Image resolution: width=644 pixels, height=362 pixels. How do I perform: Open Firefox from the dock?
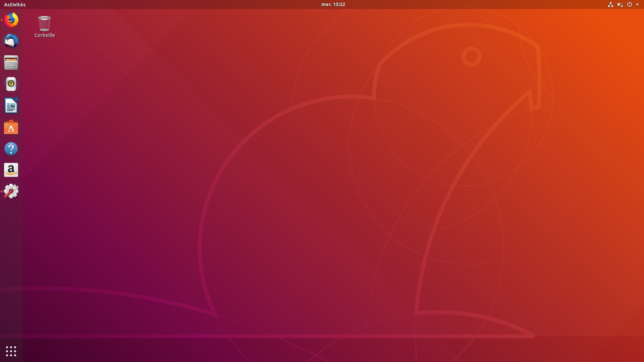pyautogui.click(x=11, y=20)
